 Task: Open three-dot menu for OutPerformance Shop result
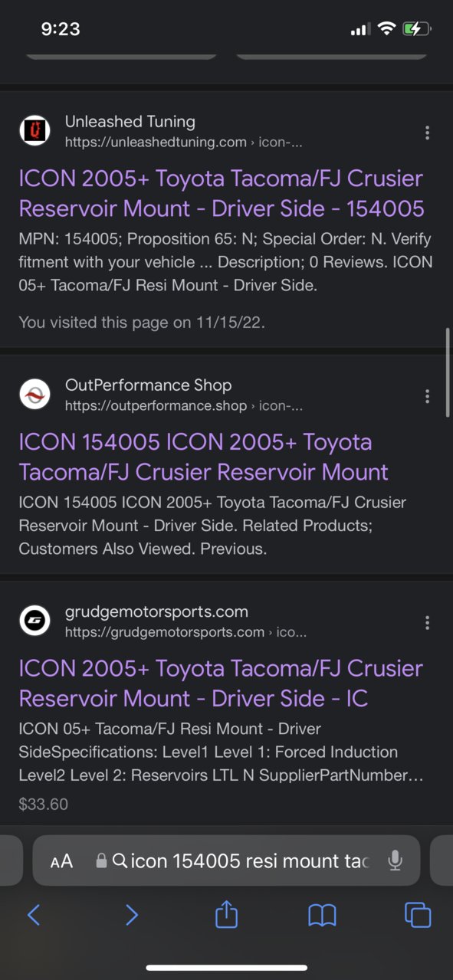pyautogui.click(x=427, y=396)
